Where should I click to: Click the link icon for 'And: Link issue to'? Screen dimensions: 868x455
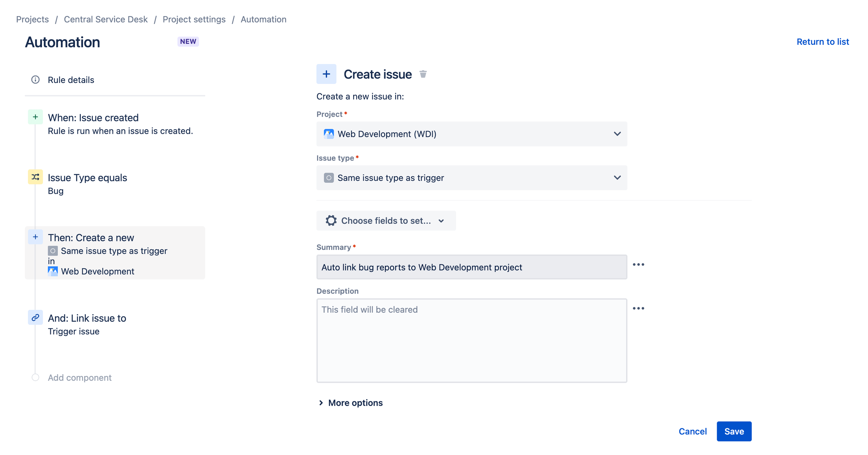36,317
